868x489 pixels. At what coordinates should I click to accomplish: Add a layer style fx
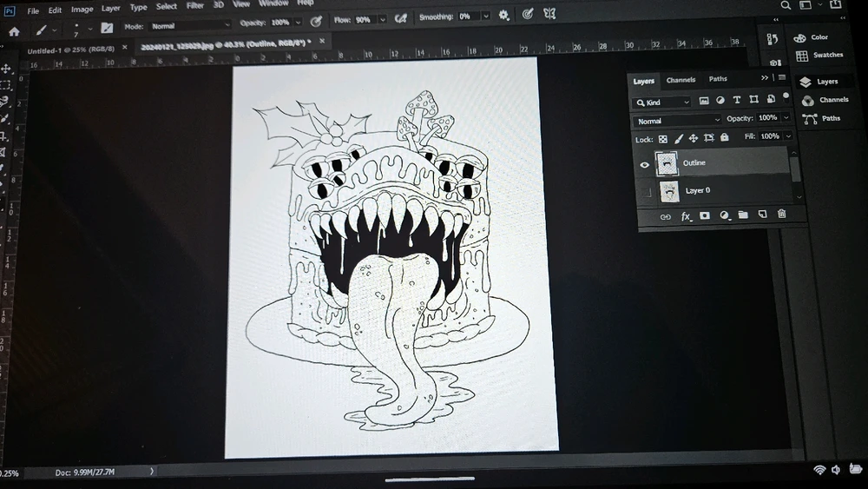coord(686,216)
